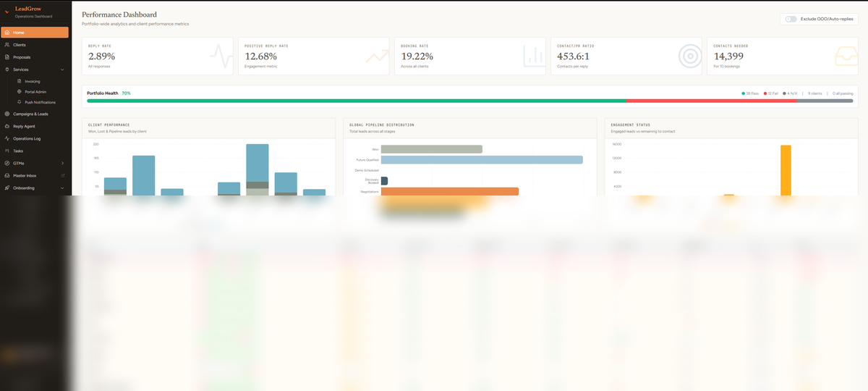This screenshot has height=391, width=868.
Task: Open Operations Log page
Action: 35,138
